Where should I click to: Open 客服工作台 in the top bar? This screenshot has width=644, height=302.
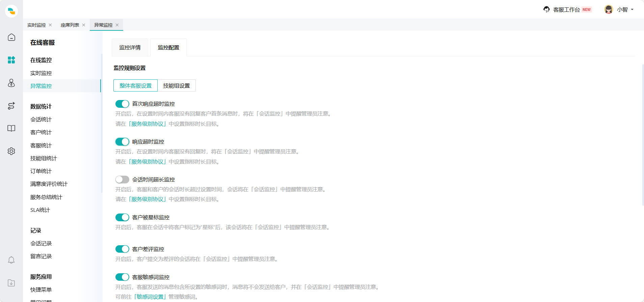(x=566, y=10)
